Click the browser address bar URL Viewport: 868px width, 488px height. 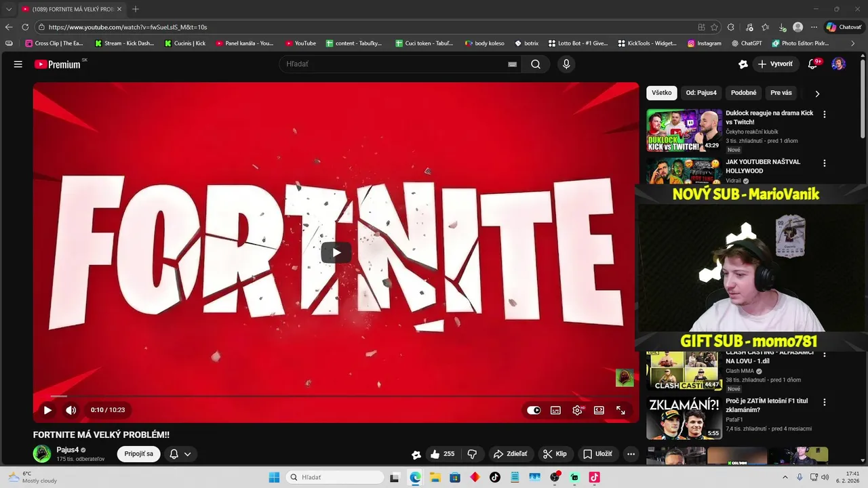(x=127, y=27)
